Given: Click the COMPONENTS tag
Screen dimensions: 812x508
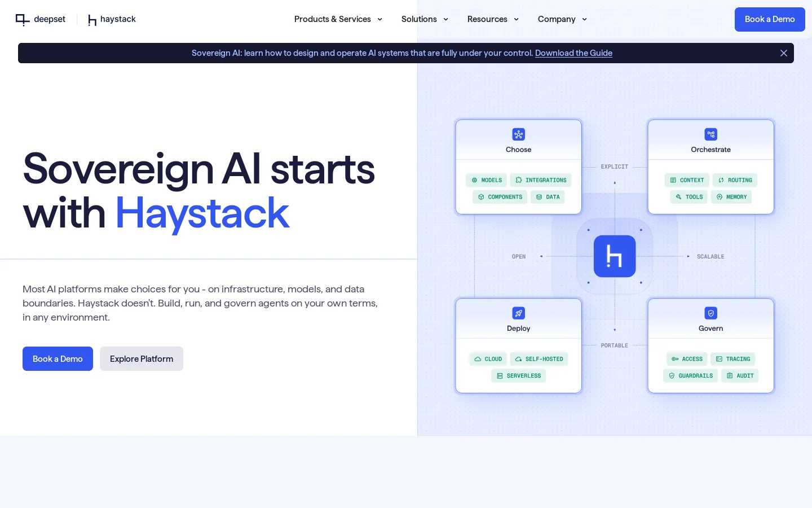Looking at the screenshot, I should 500,197.
